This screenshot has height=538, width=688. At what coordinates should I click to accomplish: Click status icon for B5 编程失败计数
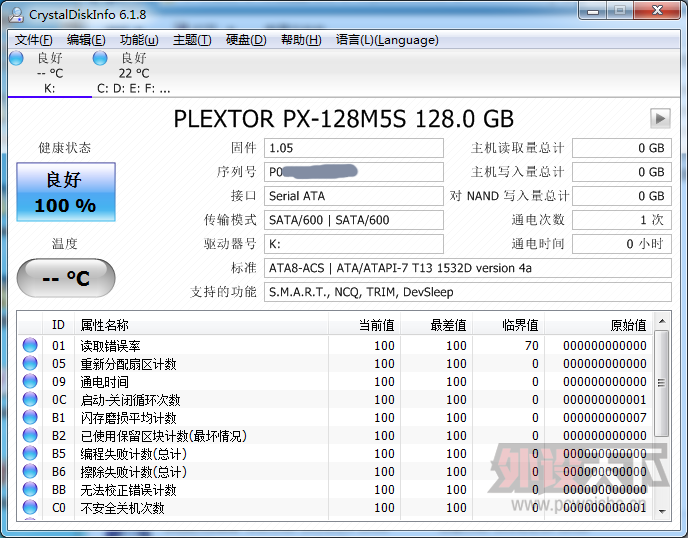30,453
